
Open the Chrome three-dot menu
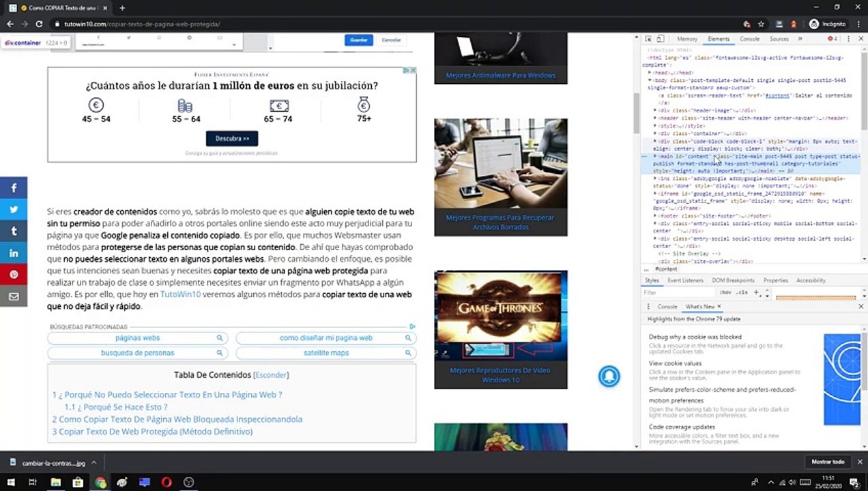click(857, 24)
